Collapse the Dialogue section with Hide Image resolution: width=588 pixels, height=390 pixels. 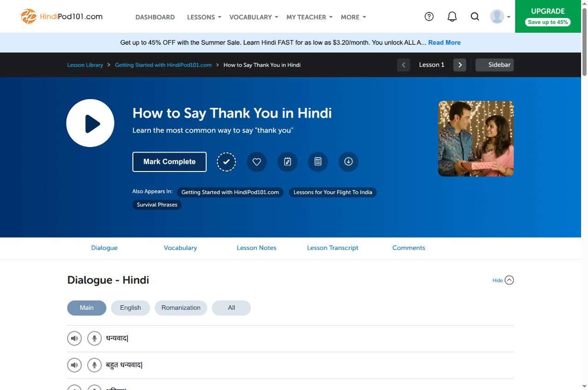tap(503, 280)
